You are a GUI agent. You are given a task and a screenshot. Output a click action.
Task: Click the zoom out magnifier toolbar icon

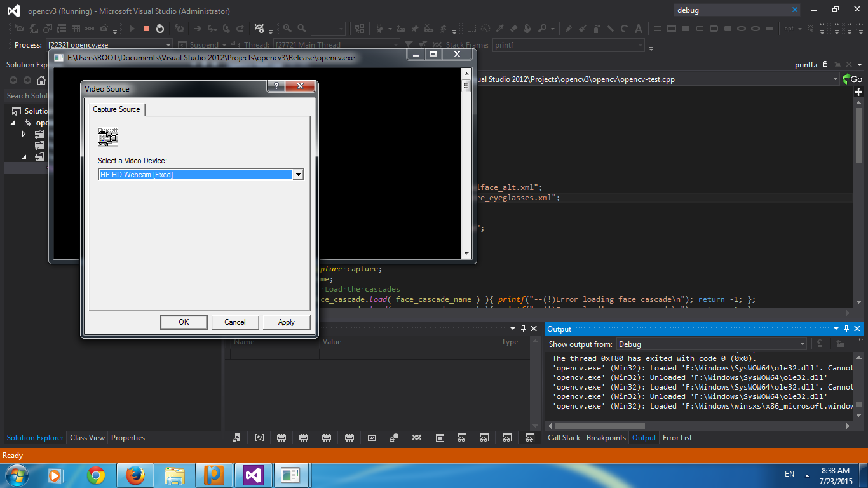(x=301, y=29)
